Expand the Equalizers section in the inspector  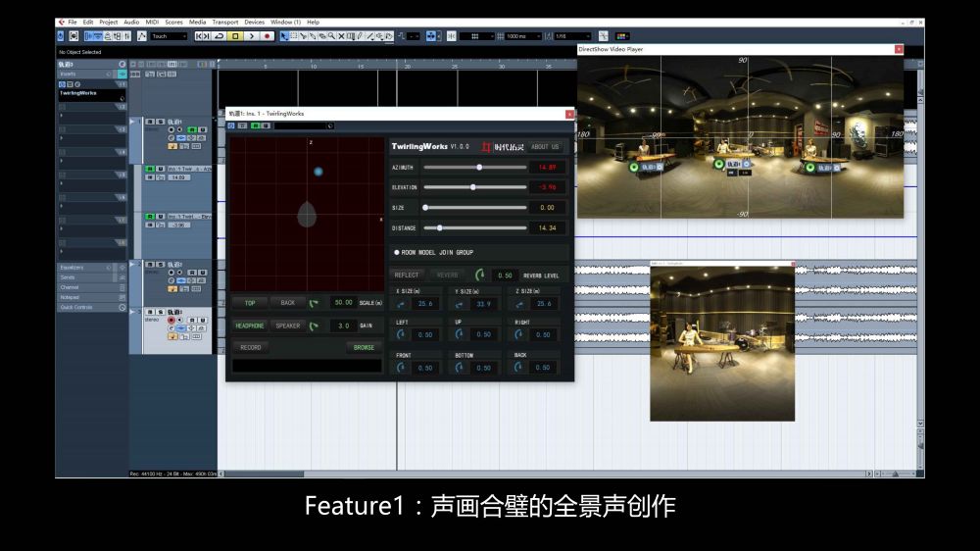[88, 268]
